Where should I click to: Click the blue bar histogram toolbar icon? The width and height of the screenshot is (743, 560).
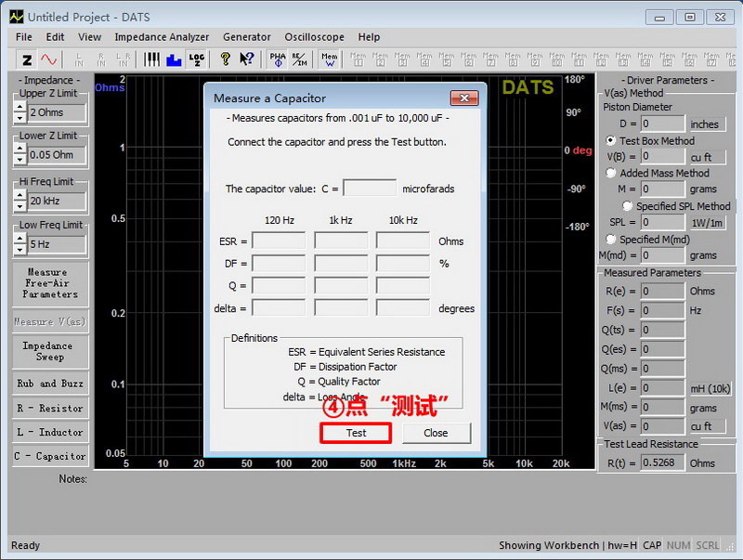click(174, 59)
